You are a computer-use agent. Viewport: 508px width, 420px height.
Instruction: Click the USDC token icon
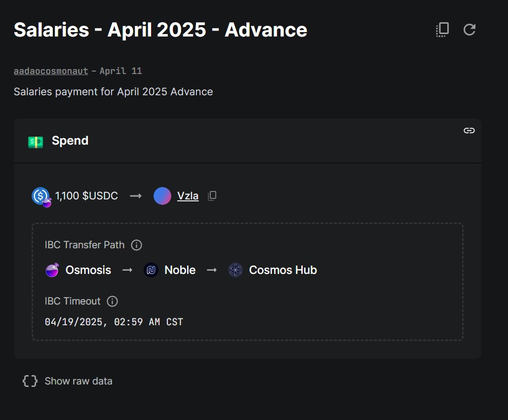(x=41, y=196)
